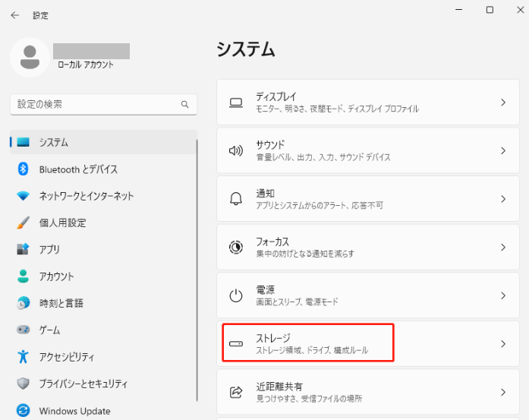This screenshot has height=420, width=529.
Task: Click the Windows Update icon
Action: point(23,411)
